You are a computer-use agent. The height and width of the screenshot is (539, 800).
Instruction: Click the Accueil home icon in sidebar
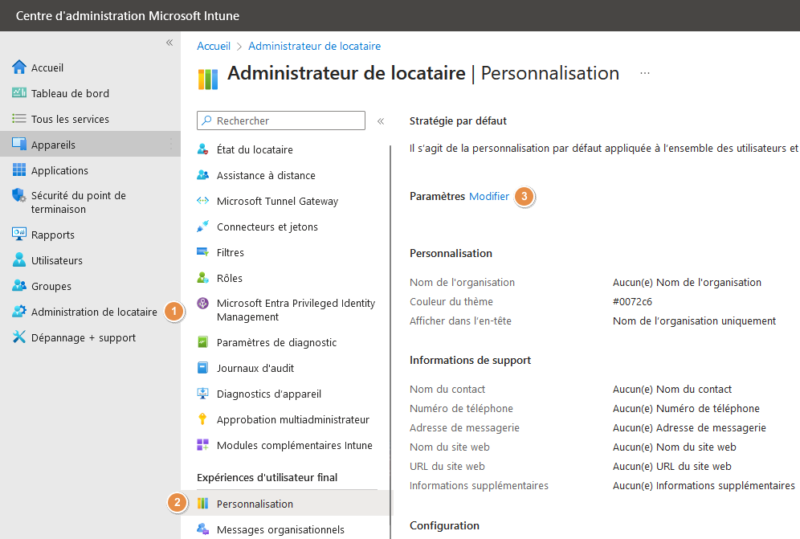19,67
